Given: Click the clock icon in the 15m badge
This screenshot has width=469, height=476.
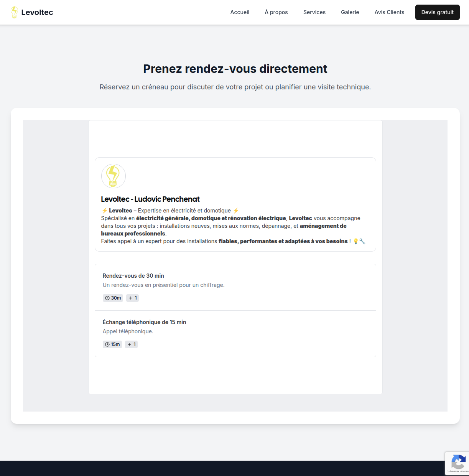Looking at the screenshot, I should point(107,344).
